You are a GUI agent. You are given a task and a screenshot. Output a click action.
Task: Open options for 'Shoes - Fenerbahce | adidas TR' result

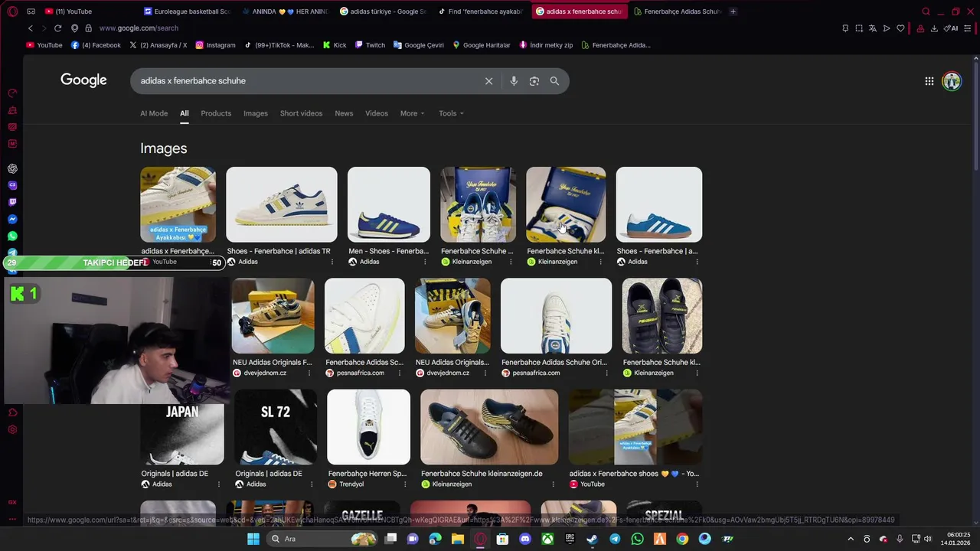click(332, 262)
